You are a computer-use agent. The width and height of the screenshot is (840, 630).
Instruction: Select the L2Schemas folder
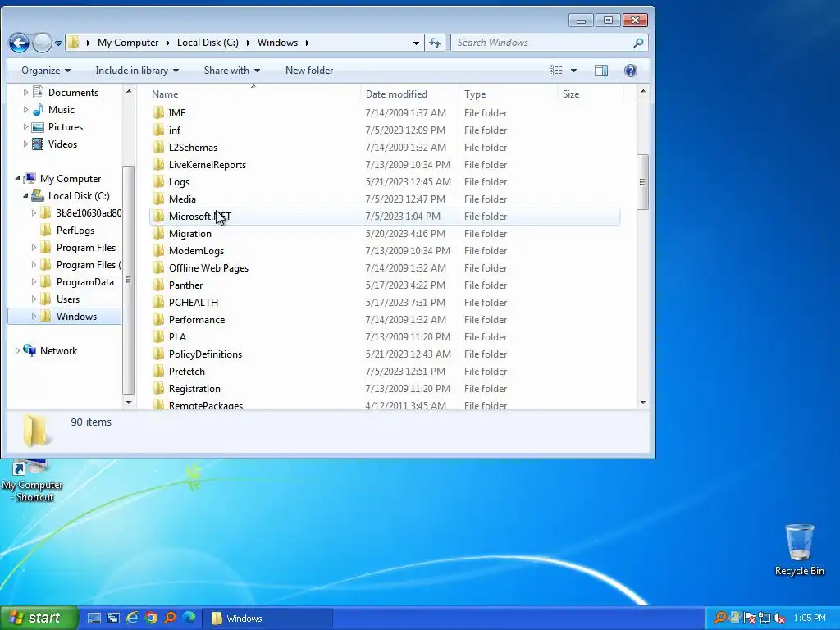tap(193, 148)
